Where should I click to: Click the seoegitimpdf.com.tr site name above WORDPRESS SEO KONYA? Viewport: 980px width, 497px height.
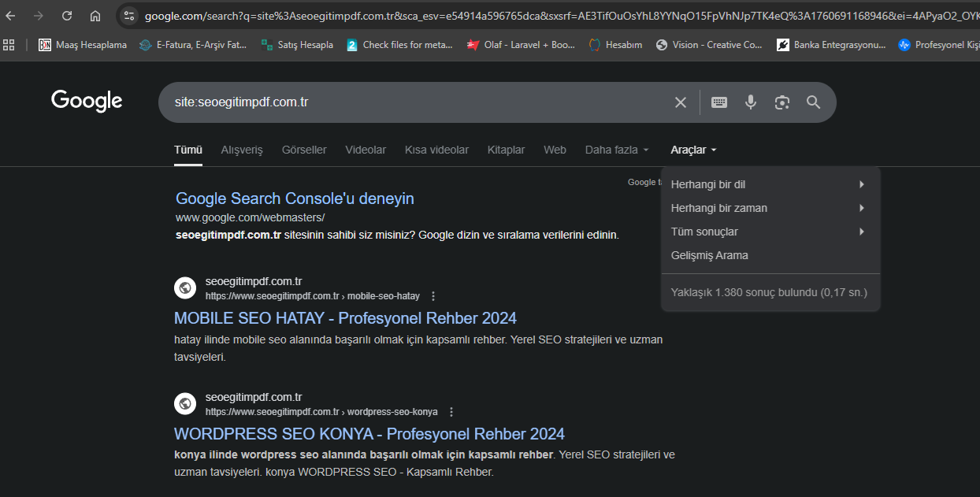254,397
